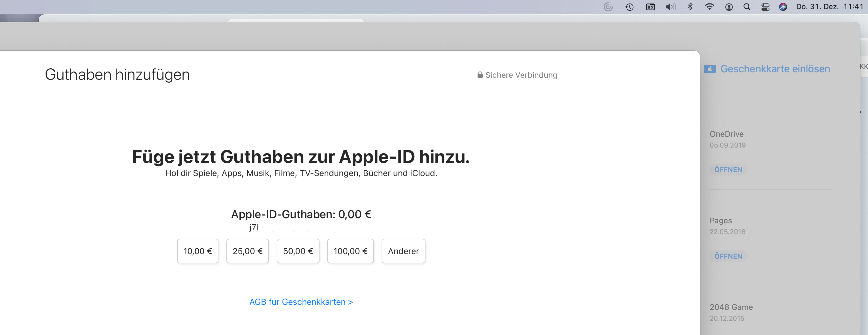Screen dimensions: 868x335
Task: Open the Wi-Fi menu
Action: coord(709,7)
